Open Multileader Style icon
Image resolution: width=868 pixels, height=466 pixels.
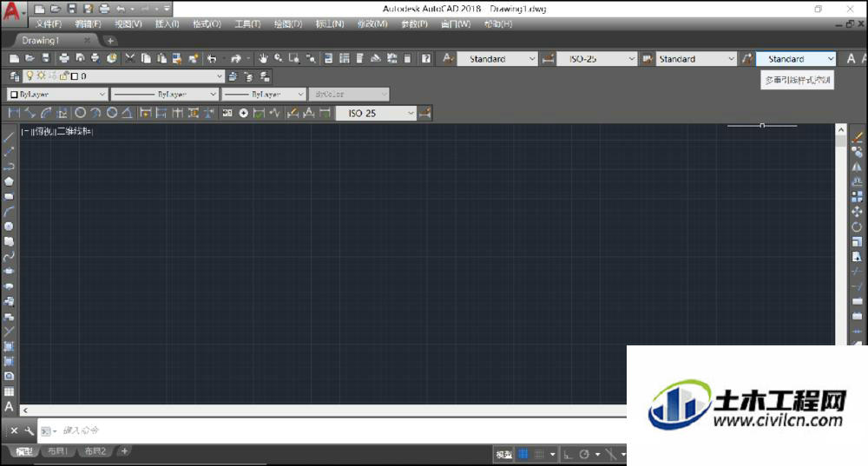[x=747, y=59]
